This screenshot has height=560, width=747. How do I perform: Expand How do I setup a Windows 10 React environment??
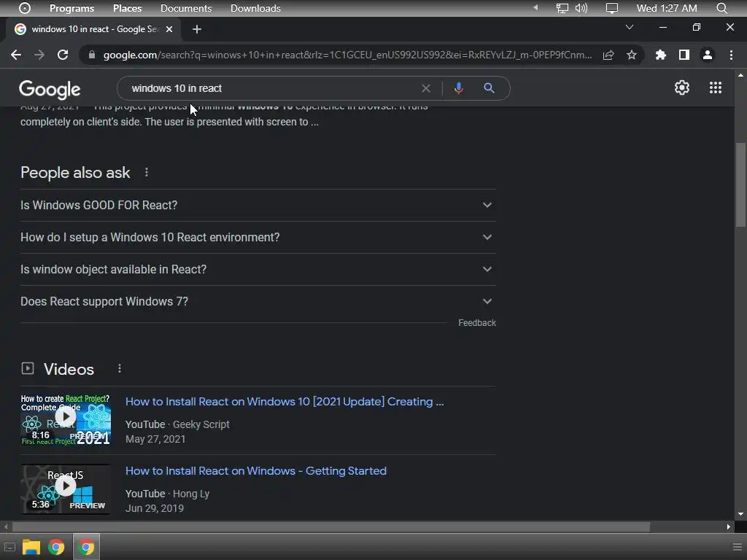258,237
